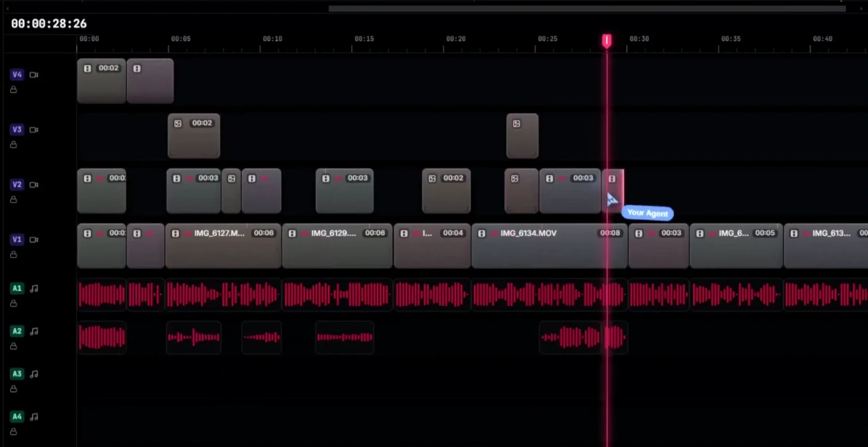Screen dimensions: 868x447
Task: Toggle the V3 track camera icon
Action: (34, 129)
